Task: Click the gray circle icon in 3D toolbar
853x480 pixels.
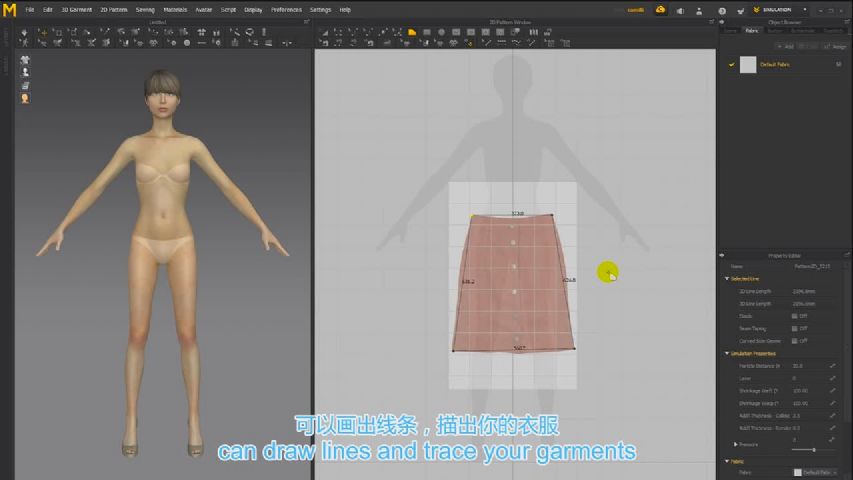Action: (187, 43)
